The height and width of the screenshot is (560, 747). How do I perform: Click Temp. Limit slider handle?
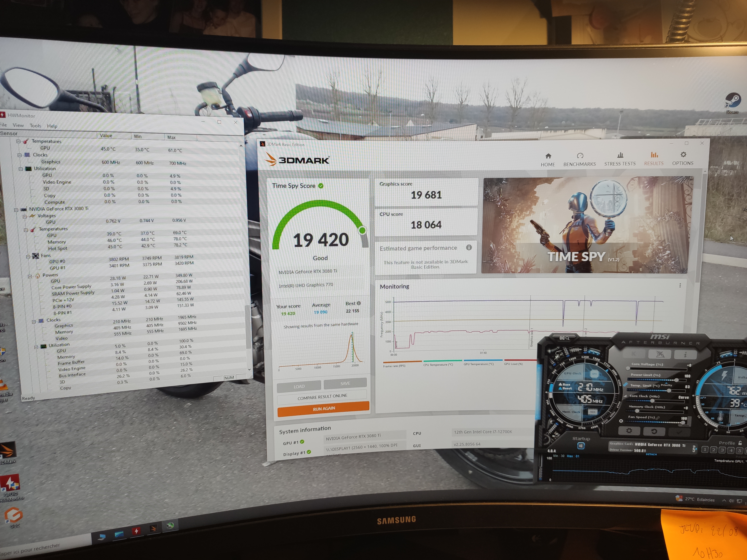coord(669,391)
